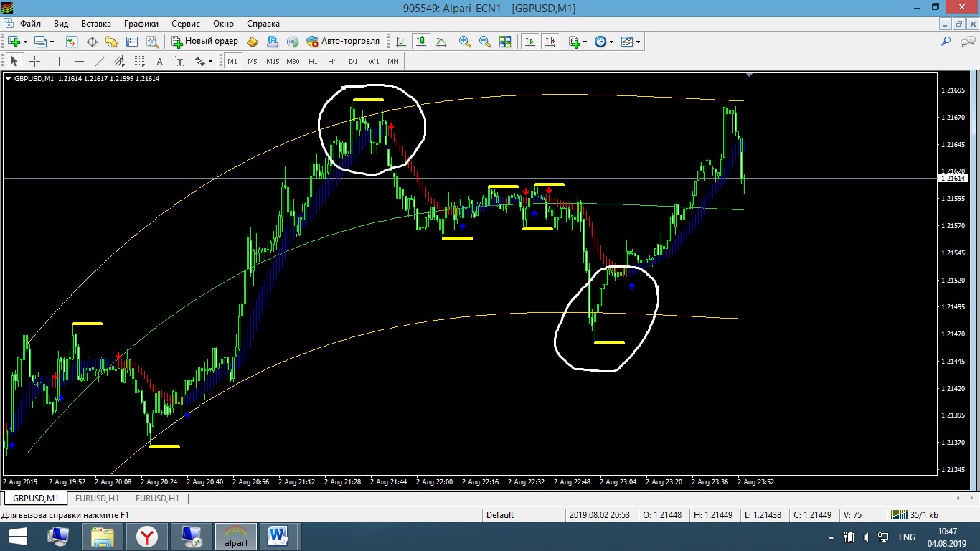Open the Data Window crosshair icon
This screenshot has width=980, height=551.
92,42
